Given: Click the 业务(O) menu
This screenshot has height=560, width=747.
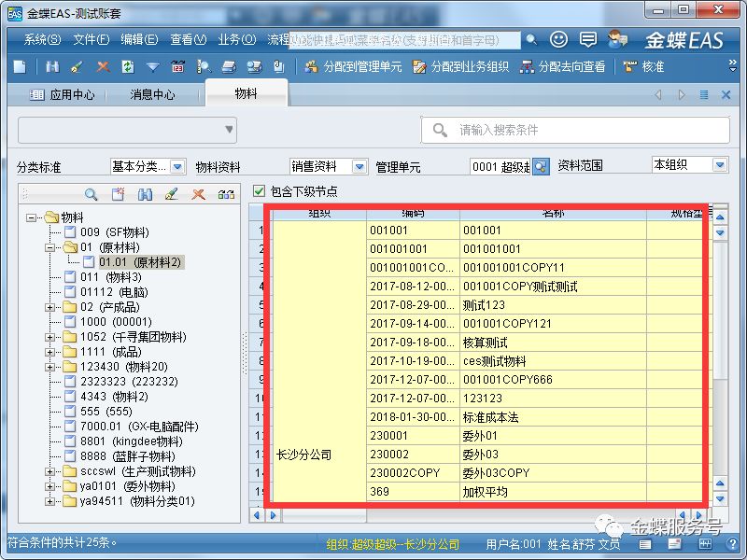Looking at the screenshot, I should 237,39.
